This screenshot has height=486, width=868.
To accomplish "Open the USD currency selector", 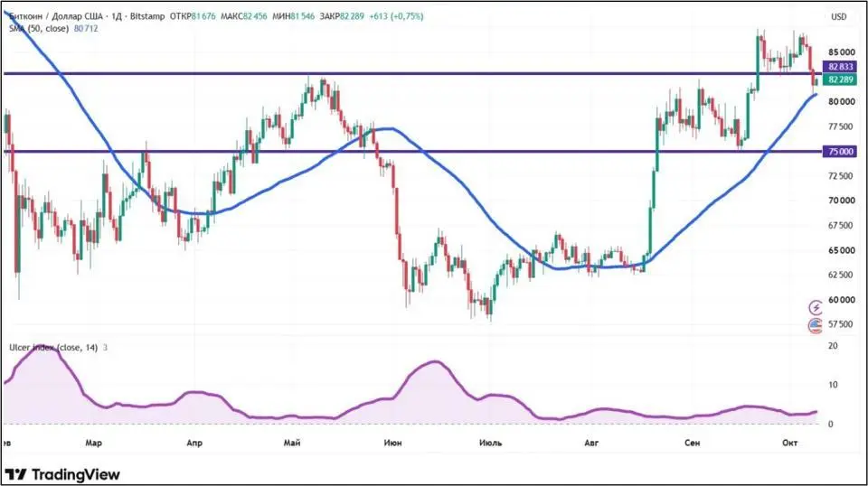I will [839, 16].
